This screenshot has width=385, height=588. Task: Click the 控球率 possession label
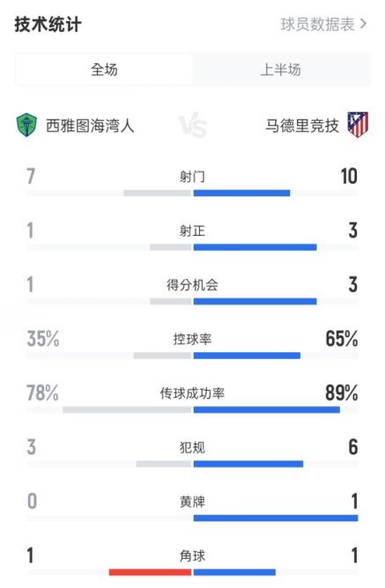point(192,339)
